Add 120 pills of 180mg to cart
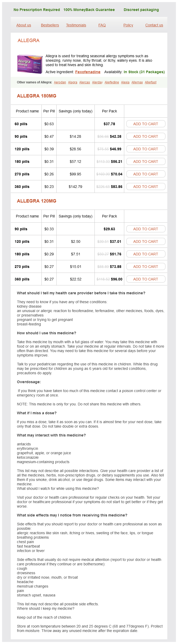Screen dimensions: 178x644 tap(146, 149)
